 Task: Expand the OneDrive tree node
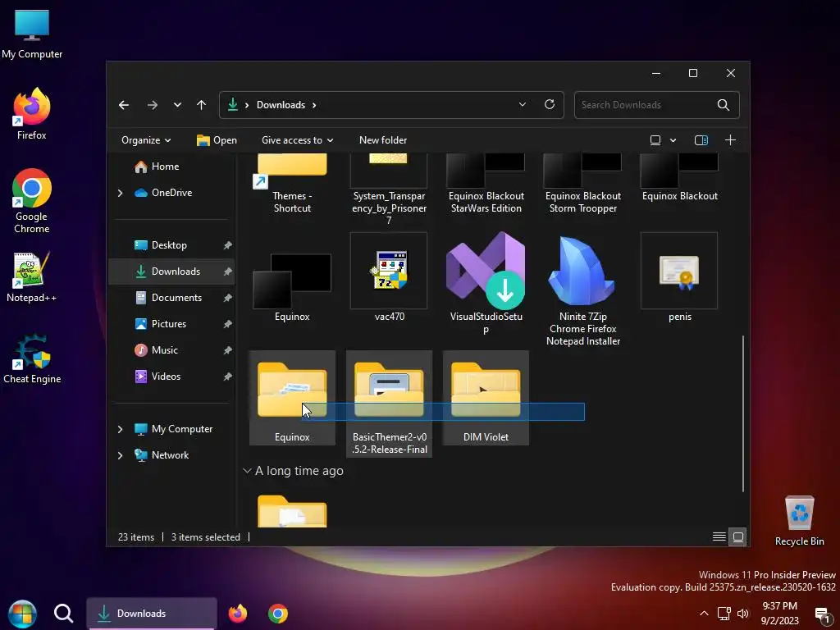120,193
